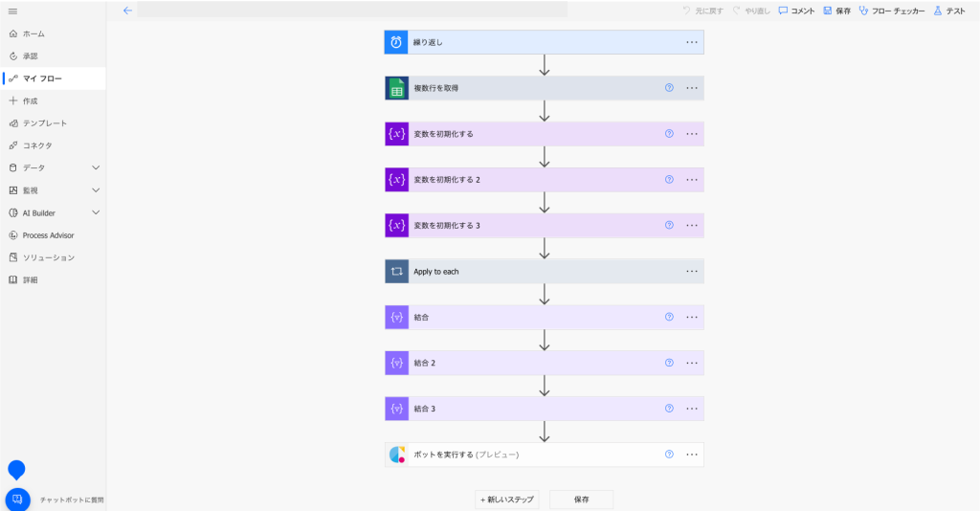Click the 結合 3 data operation icon
Screen dimensions: 980x511
(396, 409)
